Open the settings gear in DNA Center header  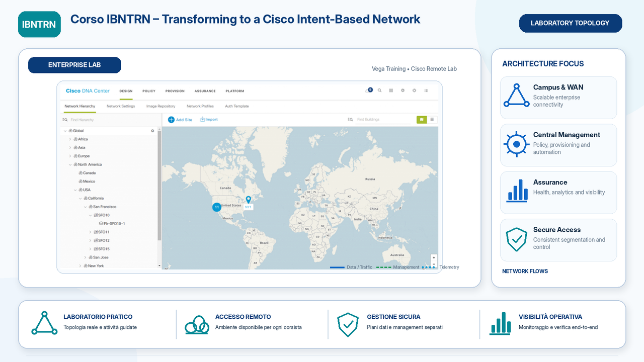pos(403,90)
